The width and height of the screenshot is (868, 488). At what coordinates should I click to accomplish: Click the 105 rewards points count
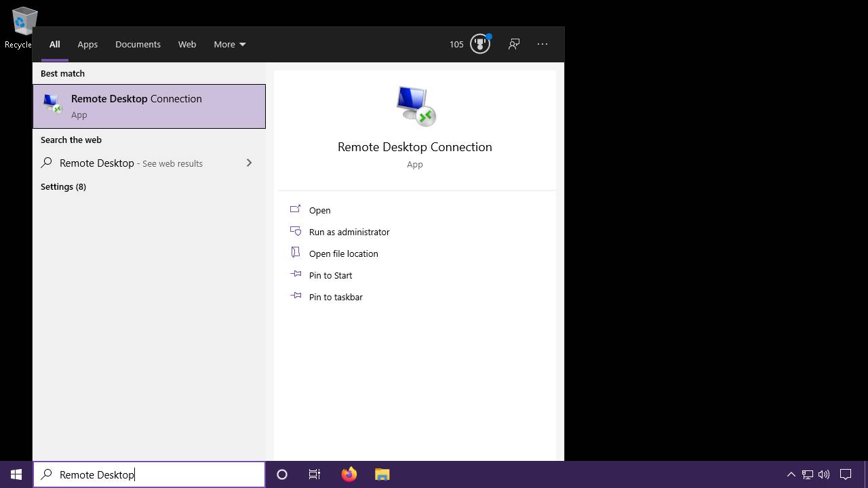tap(456, 44)
